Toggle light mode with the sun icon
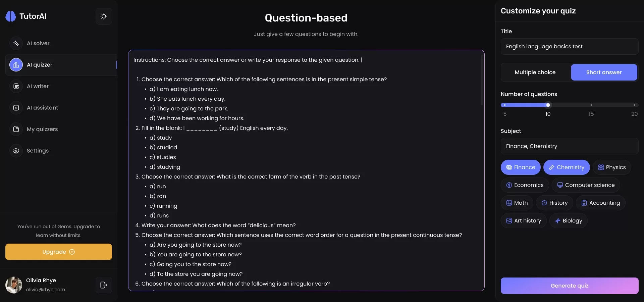This screenshot has height=302, width=644. point(104,16)
